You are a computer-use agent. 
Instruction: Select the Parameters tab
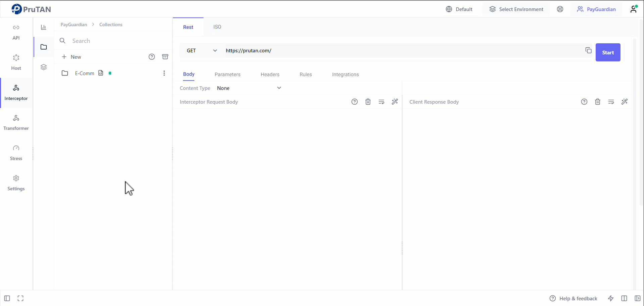228,74
